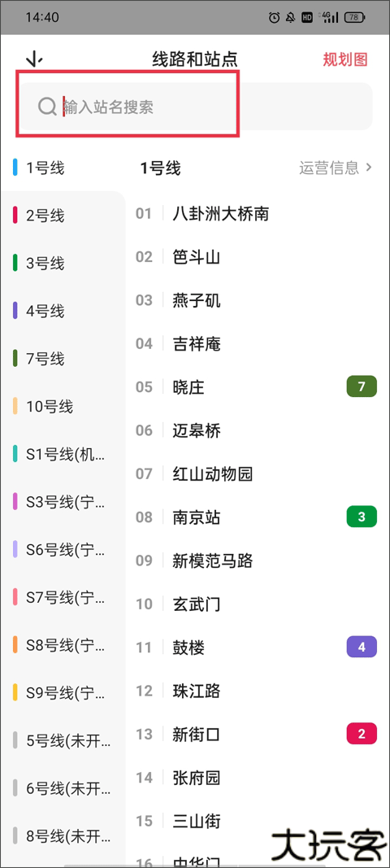
Task: Choose station 12 珠江路
Action: click(258, 691)
